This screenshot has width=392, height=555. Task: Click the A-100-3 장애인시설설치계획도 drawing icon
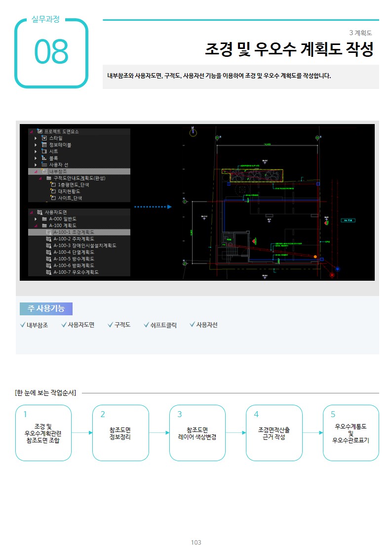pyautogui.click(x=49, y=246)
